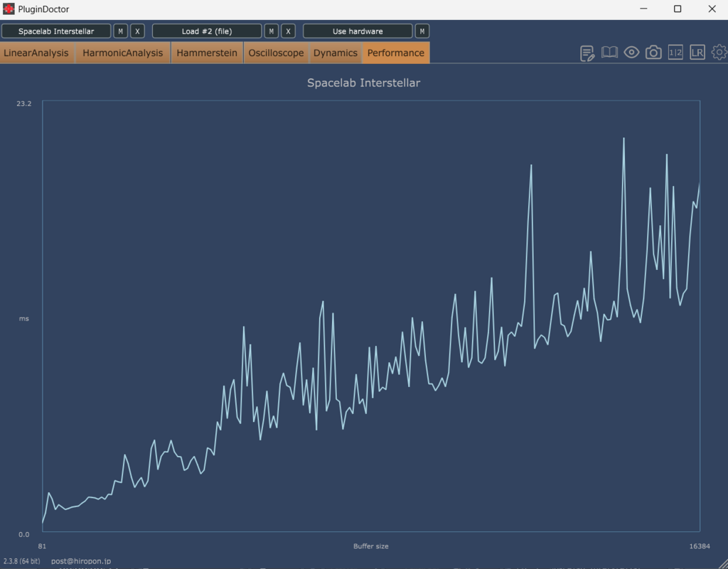Screen dimensions: 728x569
Task: Open the Load #2 (file) plugin slot
Action: click(x=207, y=31)
